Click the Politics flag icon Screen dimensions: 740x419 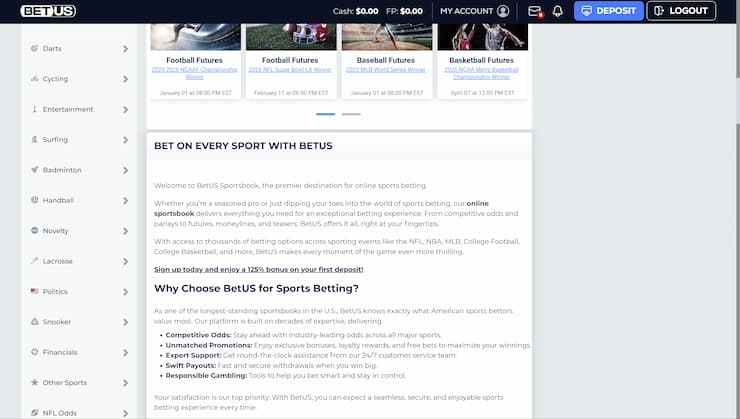pyautogui.click(x=34, y=291)
